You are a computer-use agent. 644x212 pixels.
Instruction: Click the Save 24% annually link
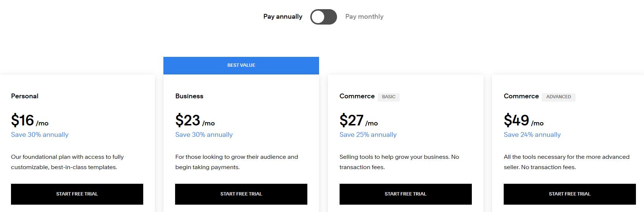(x=532, y=135)
